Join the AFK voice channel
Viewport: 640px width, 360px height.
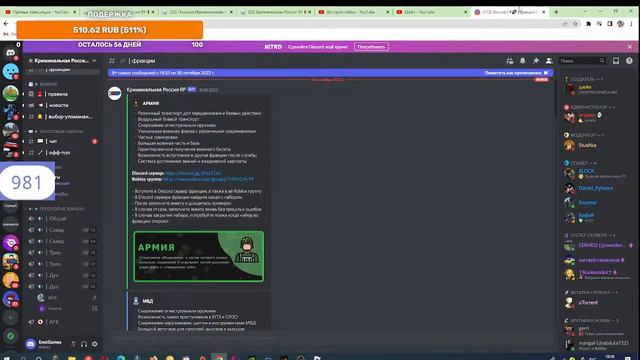click(62, 322)
